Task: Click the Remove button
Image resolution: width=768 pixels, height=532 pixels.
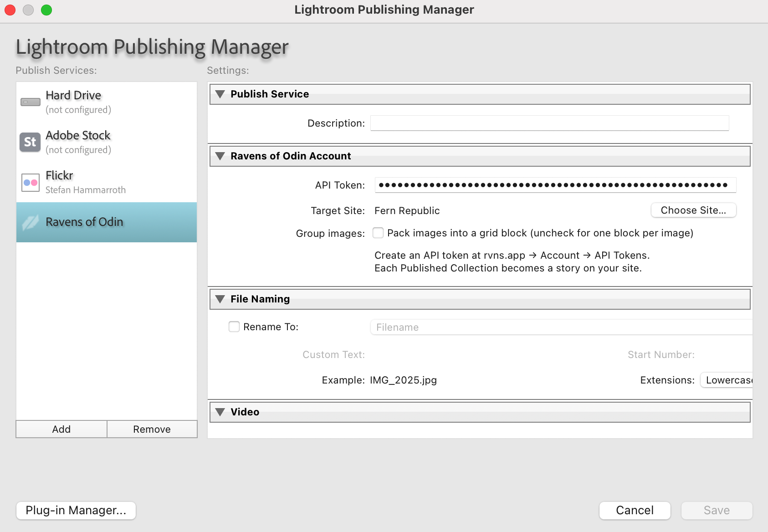Action: [x=152, y=429]
